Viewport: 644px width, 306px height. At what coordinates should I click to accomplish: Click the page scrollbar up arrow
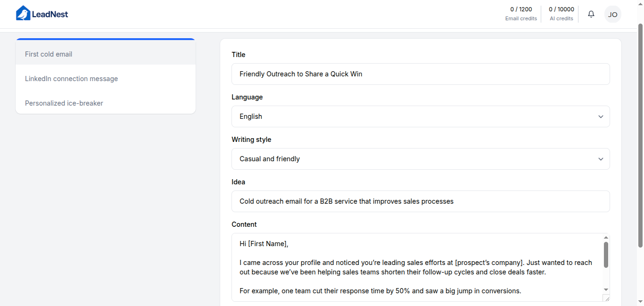click(x=640, y=3)
